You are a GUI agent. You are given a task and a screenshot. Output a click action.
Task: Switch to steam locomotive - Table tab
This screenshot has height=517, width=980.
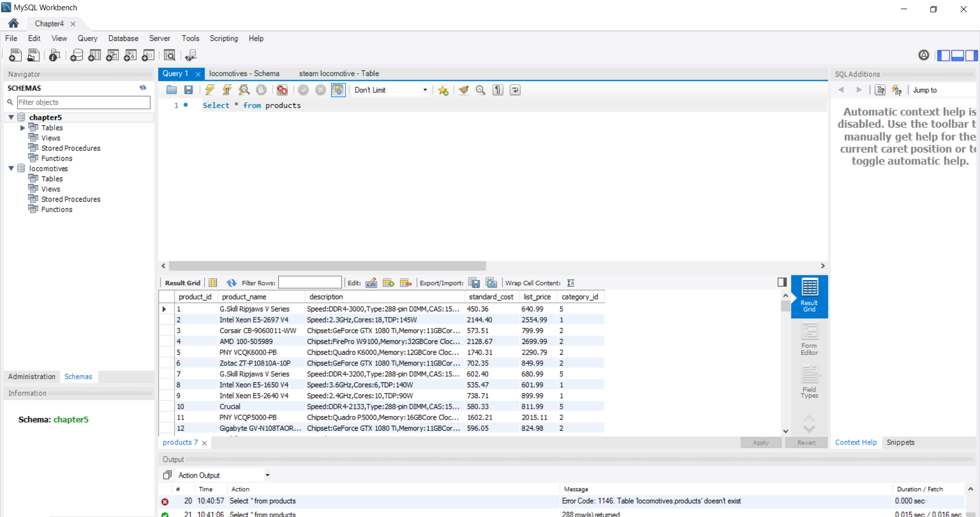[339, 73]
